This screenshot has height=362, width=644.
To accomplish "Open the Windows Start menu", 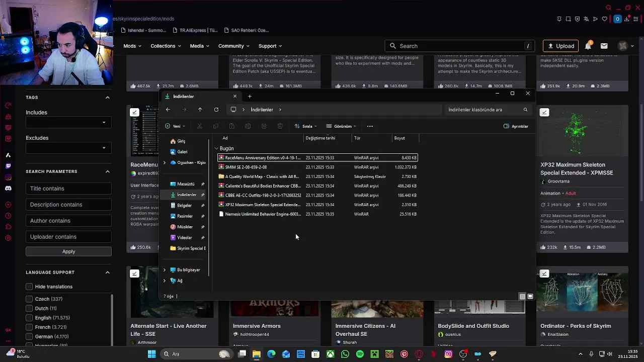I will pyautogui.click(x=151, y=354).
